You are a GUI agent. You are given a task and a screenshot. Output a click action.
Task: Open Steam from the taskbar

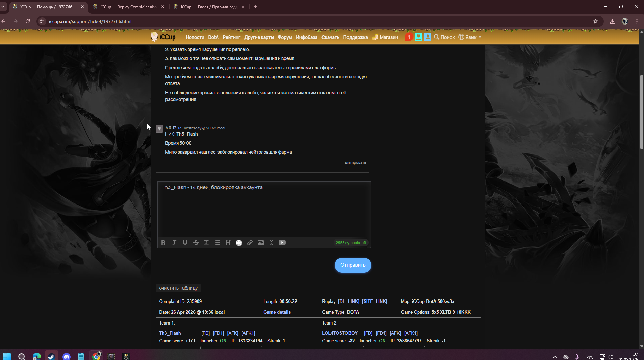51,356
